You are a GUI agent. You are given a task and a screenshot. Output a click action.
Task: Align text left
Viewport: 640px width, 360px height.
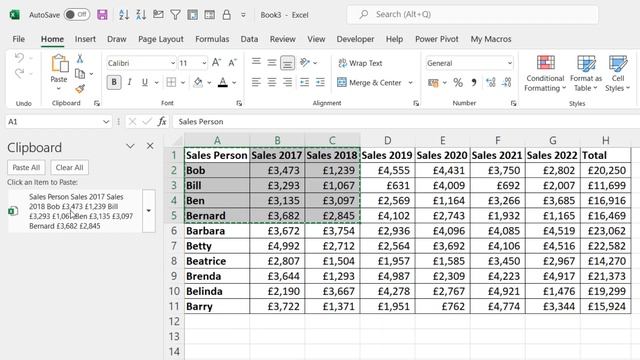(256, 82)
